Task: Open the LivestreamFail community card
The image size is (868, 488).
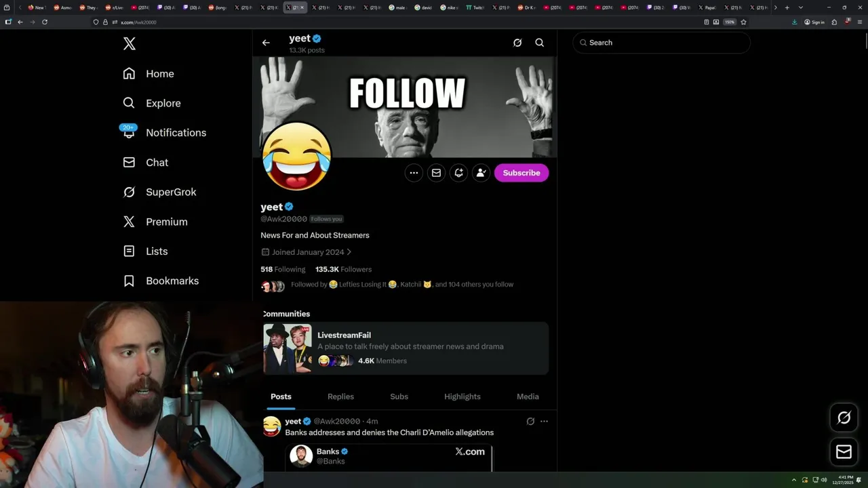Action: point(406,348)
